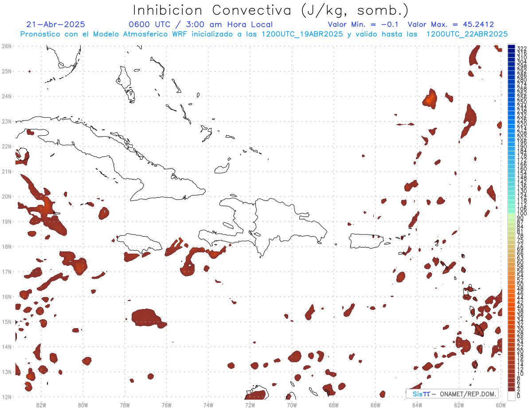Click the colorbar label '250'
532x411 pixels.
pos(522,102)
